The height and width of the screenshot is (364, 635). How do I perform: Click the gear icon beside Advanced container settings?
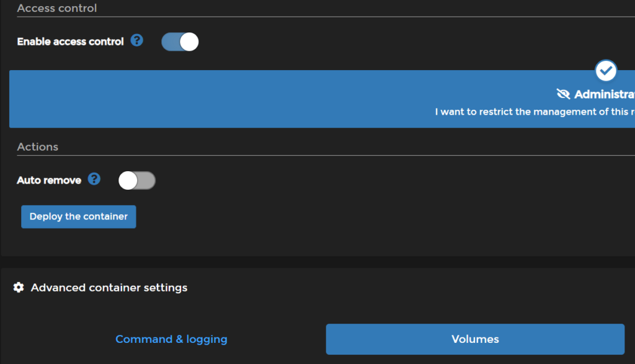pyautogui.click(x=19, y=287)
